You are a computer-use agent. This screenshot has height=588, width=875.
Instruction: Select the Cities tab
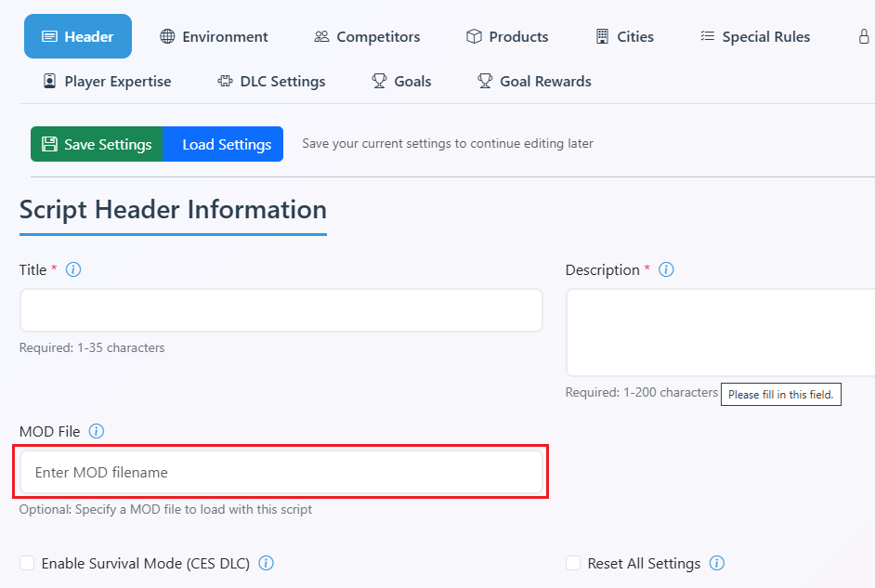click(x=624, y=36)
